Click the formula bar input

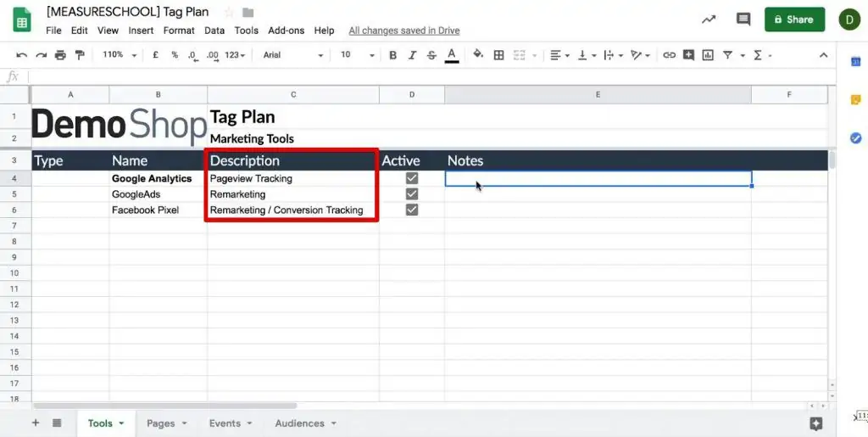pos(431,76)
